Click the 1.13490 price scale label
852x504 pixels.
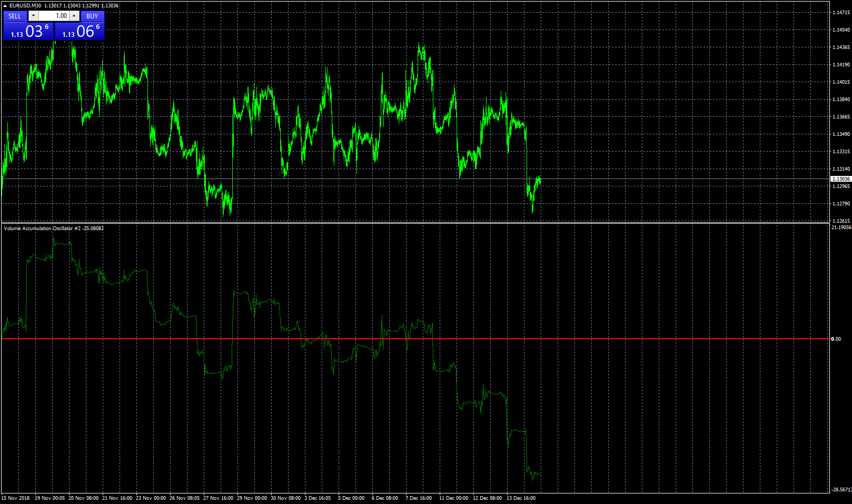pos(841,134)
